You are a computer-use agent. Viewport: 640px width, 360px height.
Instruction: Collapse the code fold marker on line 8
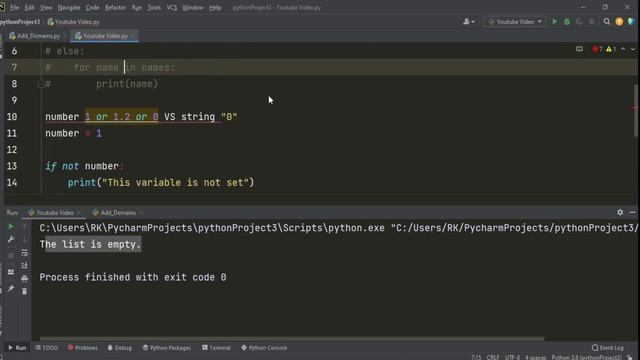[x=41, y=84]
